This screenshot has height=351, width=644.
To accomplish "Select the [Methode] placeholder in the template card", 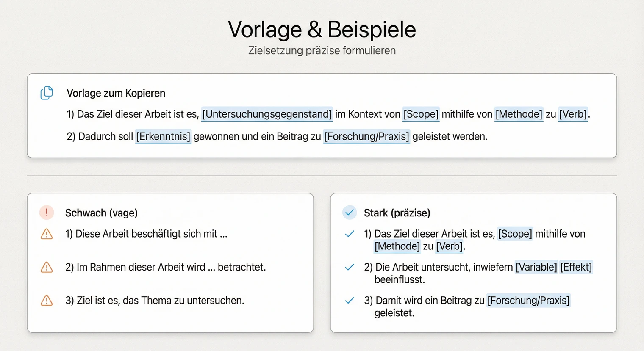I will coord(519,114).
